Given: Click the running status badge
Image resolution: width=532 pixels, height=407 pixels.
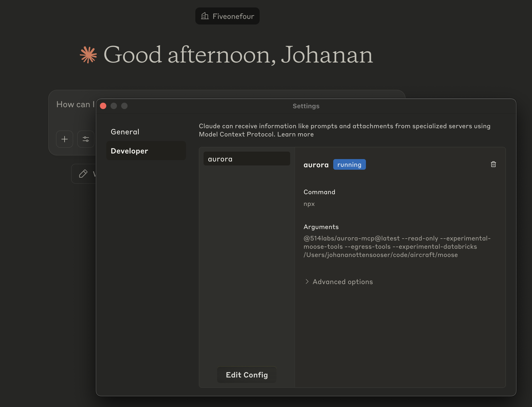Looking at the screenshot, I should click(349, 165).
